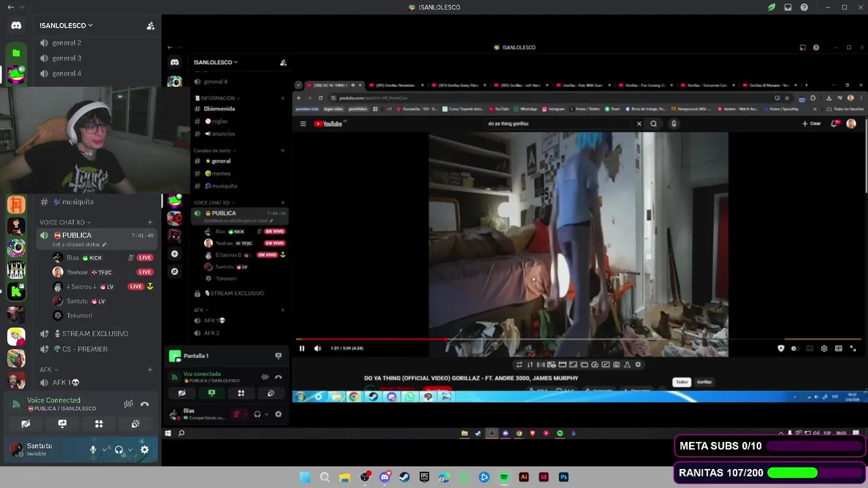
Task: Watch Blas's LIVE stream badge
Action: point(145,258)
